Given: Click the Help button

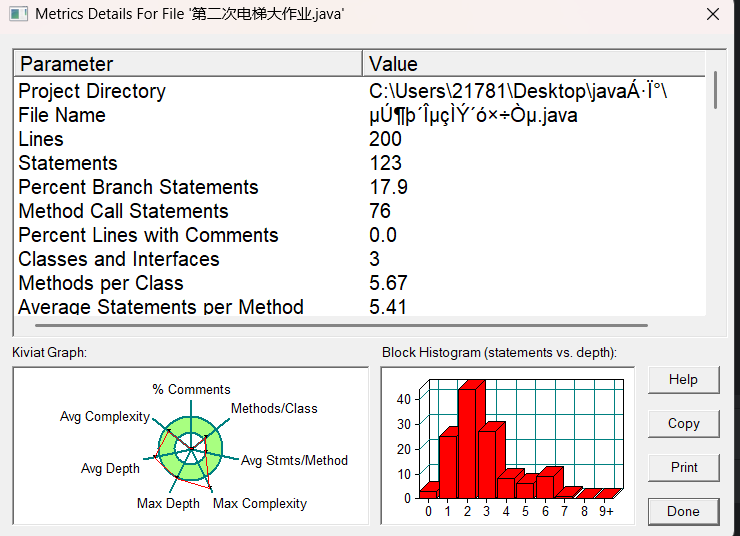Looking at the screenshot, I should click(683, 380).
